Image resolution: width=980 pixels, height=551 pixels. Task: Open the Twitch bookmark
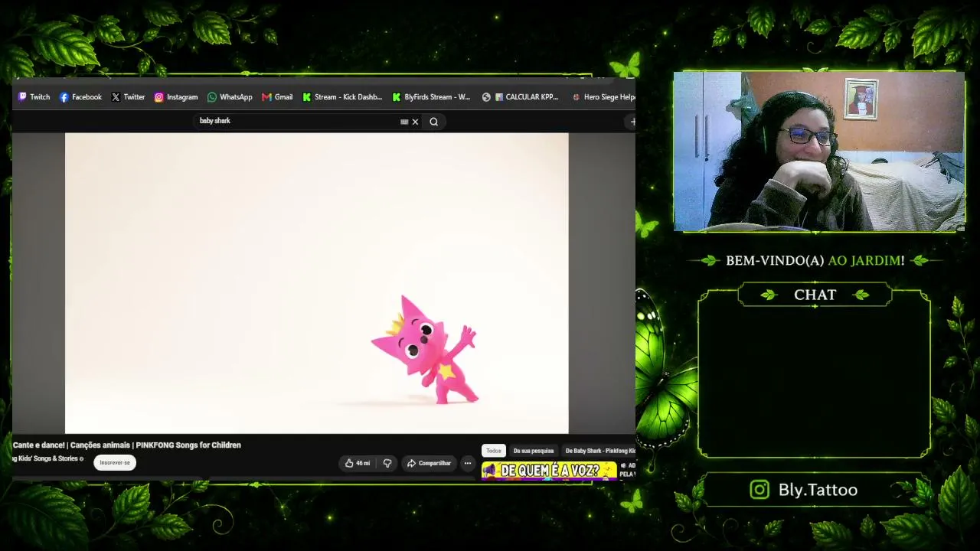[x=34, y=97]
